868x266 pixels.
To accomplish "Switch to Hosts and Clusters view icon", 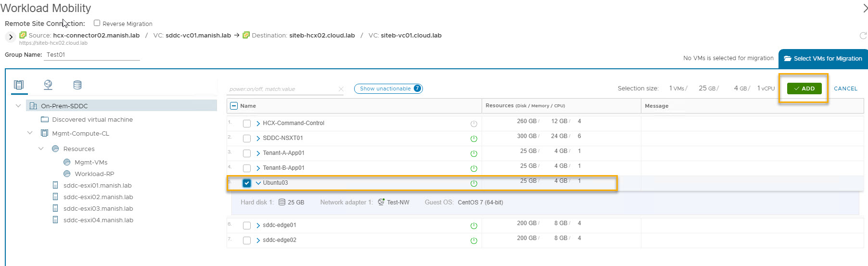I will click(19, 85).
